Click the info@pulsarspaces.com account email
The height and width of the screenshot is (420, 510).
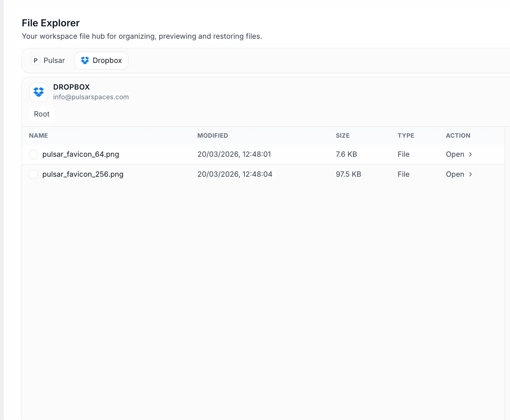(91, 97)
